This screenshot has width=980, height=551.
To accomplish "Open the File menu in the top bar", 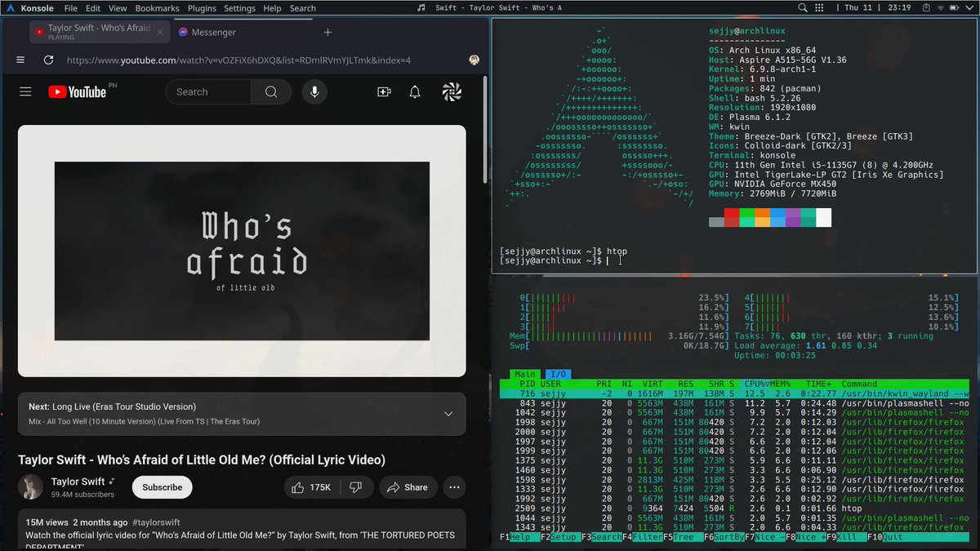I will pyautogui.click(x=71, y=8).
